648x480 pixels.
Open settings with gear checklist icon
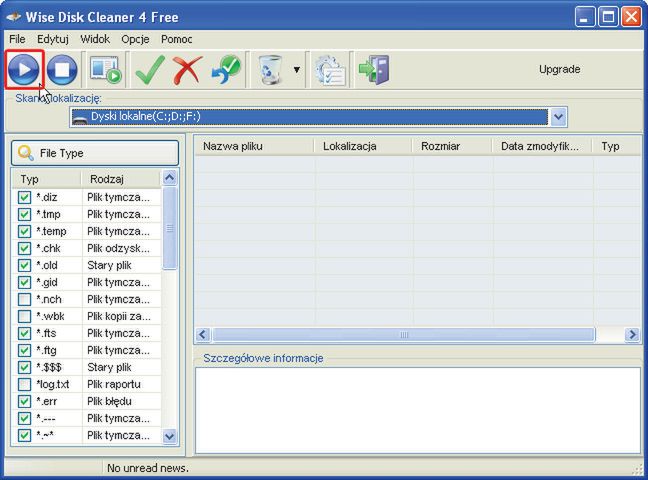tap(330, 70)
